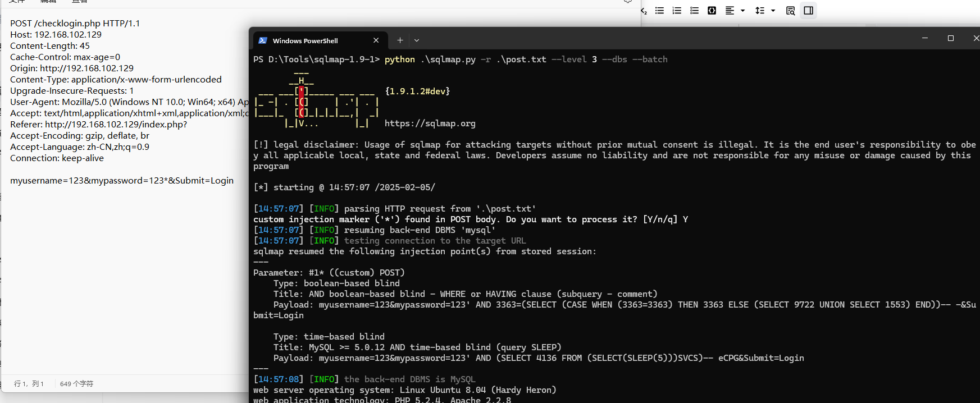
Task: Click the 'web server operating system: Linux Ubuntu' line
Action: tap(404, 390)
